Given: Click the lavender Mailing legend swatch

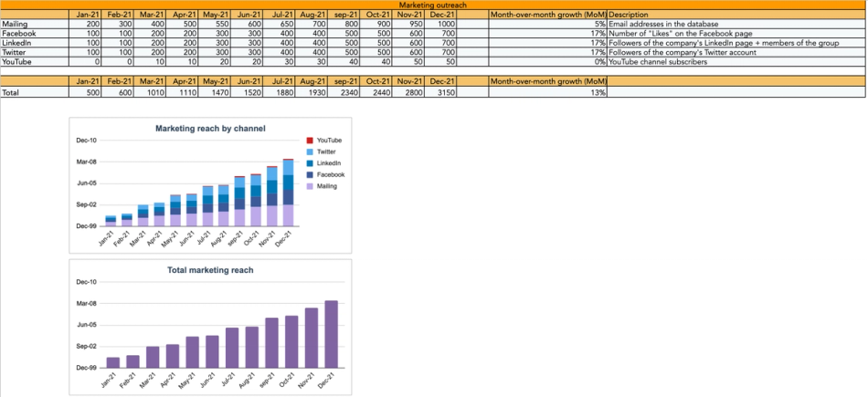Looking at the screenshot, I should 310,186.
